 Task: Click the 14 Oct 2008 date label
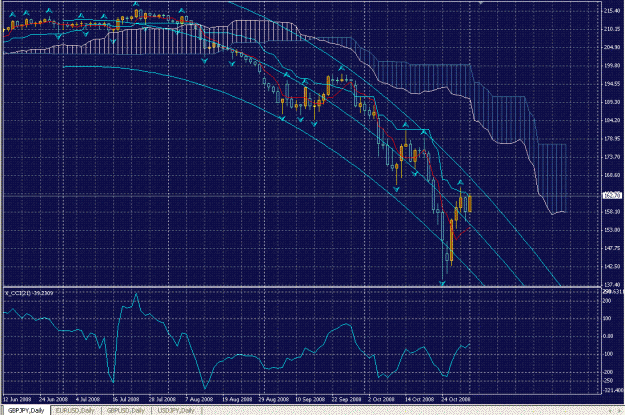tap(419, 399)
